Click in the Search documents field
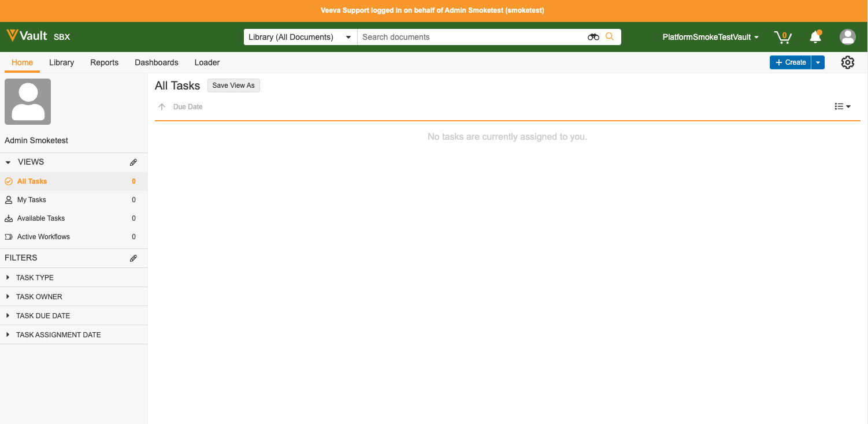 coord(471,37)
